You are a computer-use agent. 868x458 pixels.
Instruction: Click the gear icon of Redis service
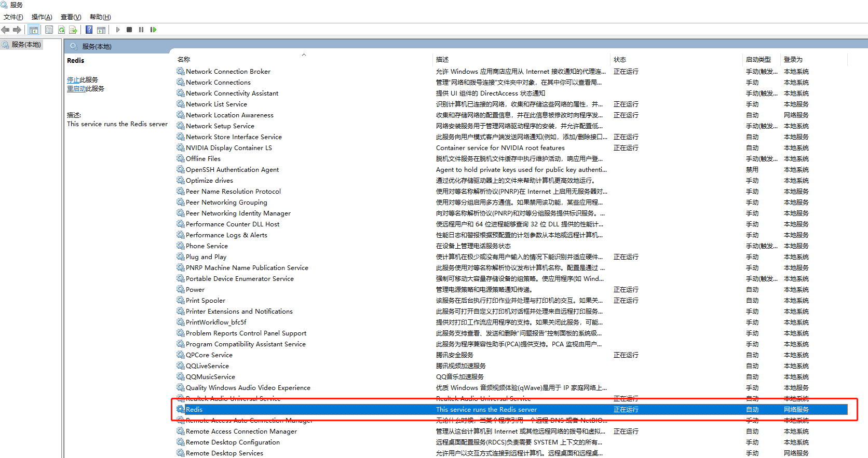[181, 409]
